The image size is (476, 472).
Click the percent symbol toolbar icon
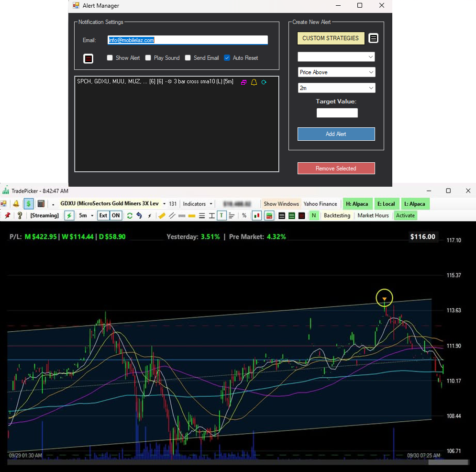tap(244, 215)
